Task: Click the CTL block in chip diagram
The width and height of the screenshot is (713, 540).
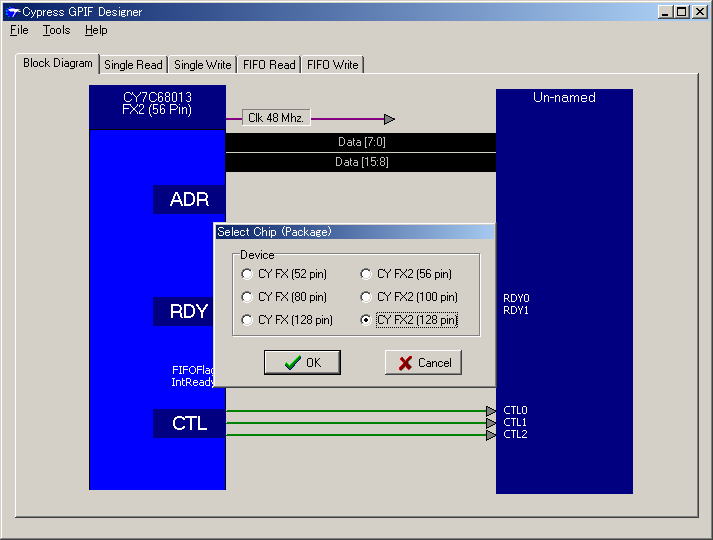Action: pyautogui.click(x=189, y=424)
